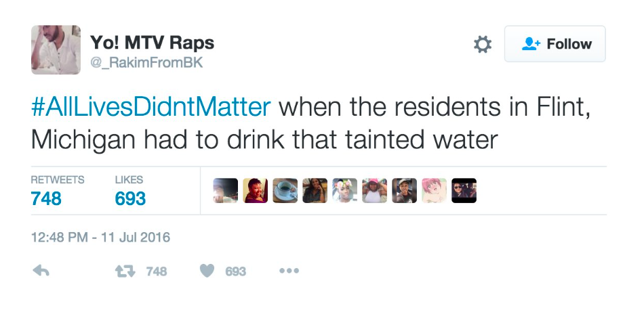Image resolution: width=644 pixels, height=310 pixels.
Task: Open the #AllLivesDidntMatter hashtag
Action: coord(151,107)
